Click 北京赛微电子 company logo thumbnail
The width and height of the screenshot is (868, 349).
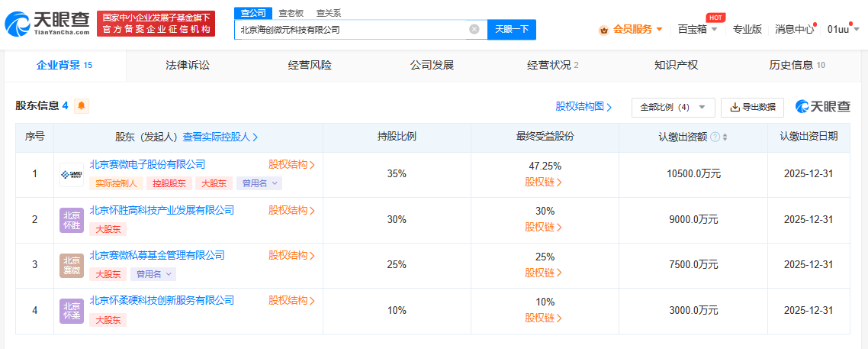72,174
